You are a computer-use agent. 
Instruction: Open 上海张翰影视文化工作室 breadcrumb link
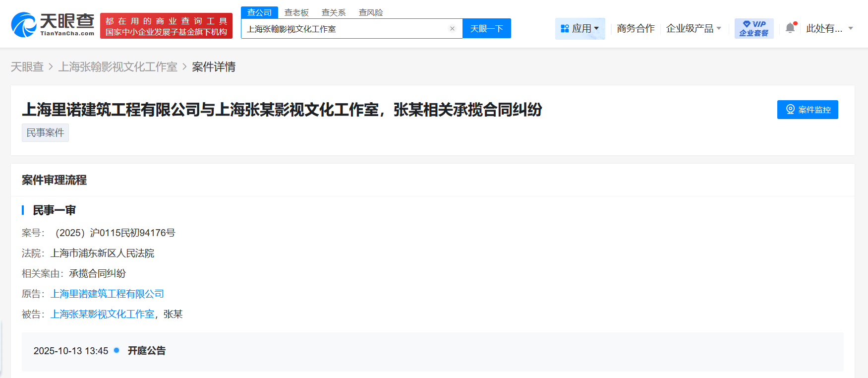118,67
